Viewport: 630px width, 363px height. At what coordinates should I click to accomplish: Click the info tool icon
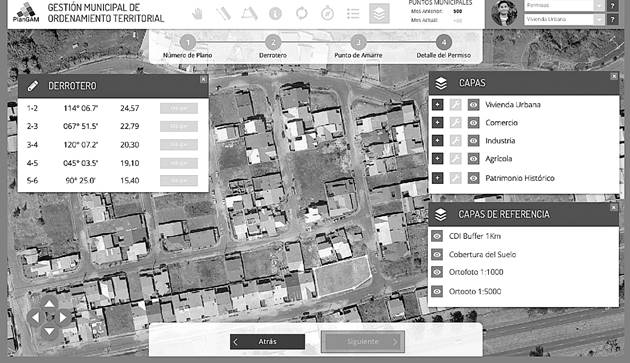(275, 14)
